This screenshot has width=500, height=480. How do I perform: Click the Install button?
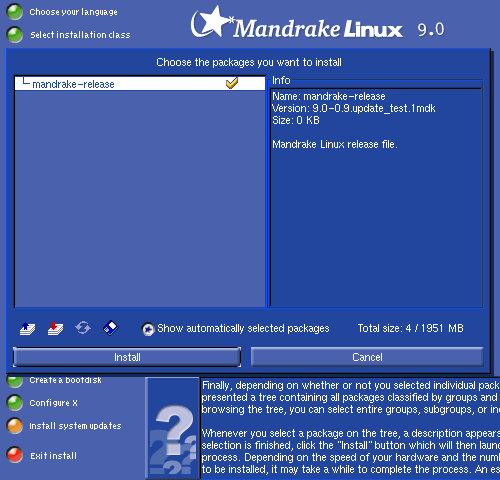pyautogui.click(x=127, y=357)
